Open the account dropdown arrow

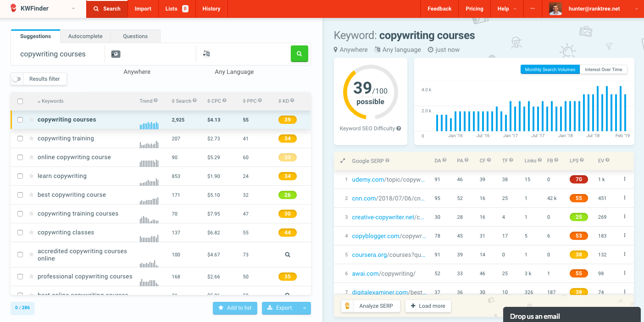coord(636,9)
